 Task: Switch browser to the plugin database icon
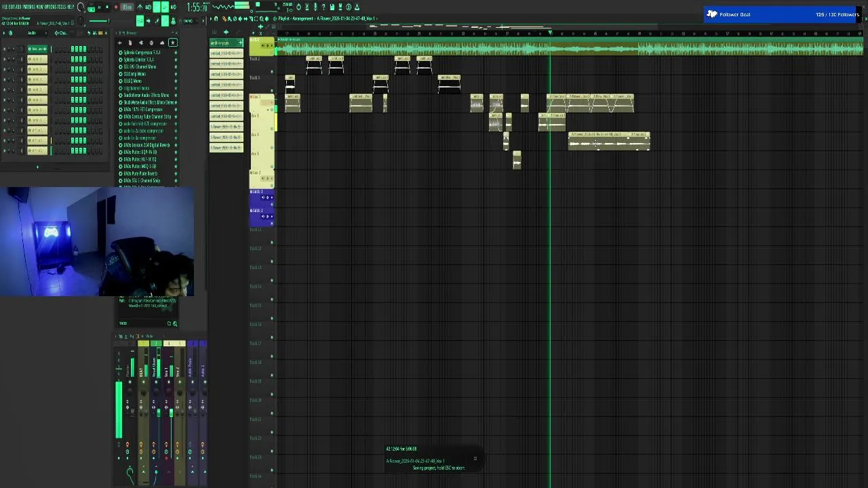141,43
